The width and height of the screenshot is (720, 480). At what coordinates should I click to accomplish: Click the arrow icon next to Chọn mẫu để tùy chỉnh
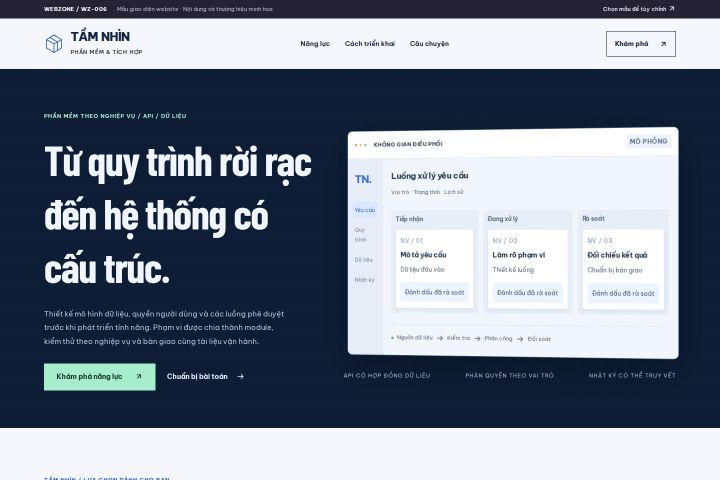pyautogui.click(x=672, y=8)
